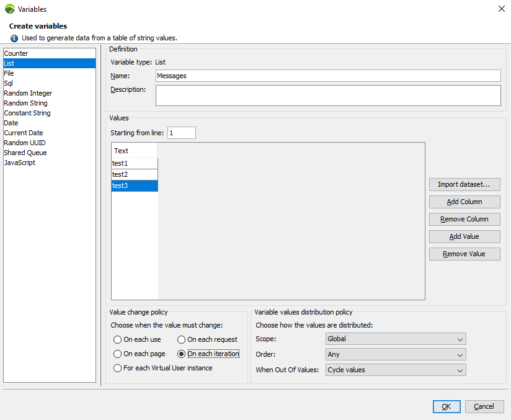511x420 pixels.
Task: Focus the 'Starting from line' input
Action: pyautogui.click(x=181, y=133)
